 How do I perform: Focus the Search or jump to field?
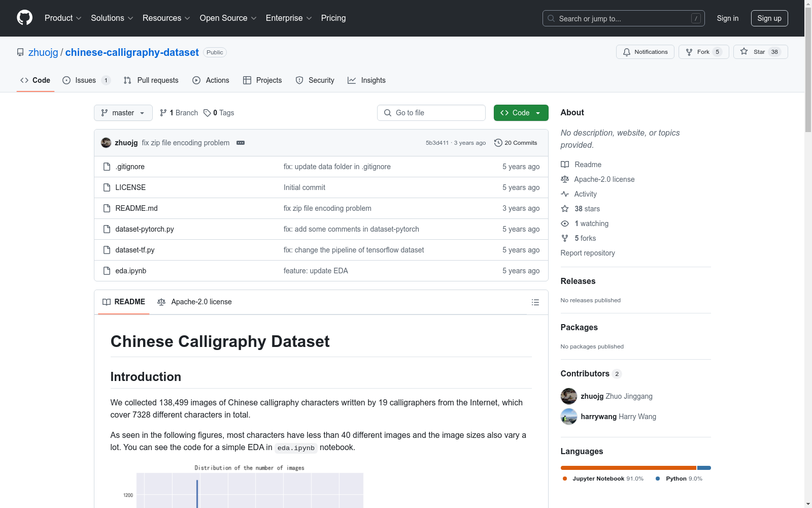pos(624,18)
